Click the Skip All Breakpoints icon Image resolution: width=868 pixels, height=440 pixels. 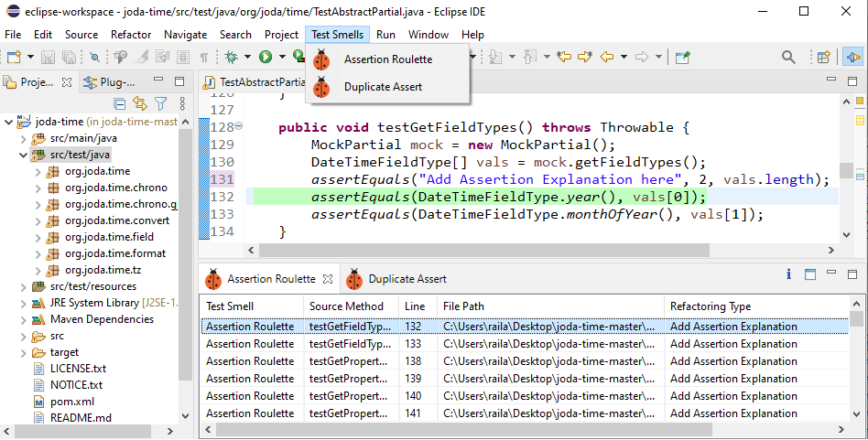click(95, 57)
